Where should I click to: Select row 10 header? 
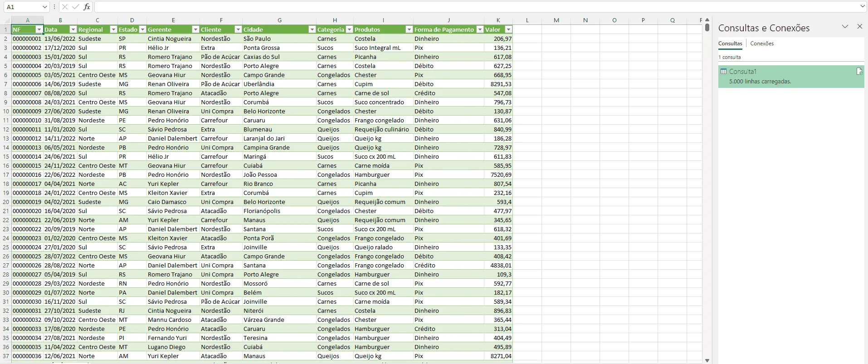6,111
